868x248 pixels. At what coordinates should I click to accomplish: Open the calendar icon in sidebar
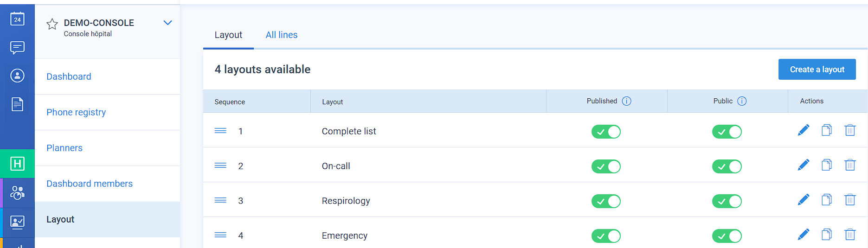click(17, 19)
